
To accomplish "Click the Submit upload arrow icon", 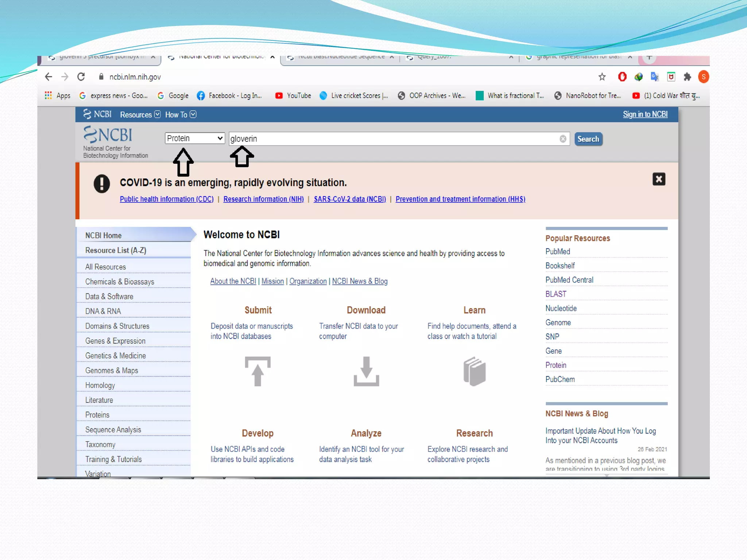I will pyautogui.click(x=258, y=371).
